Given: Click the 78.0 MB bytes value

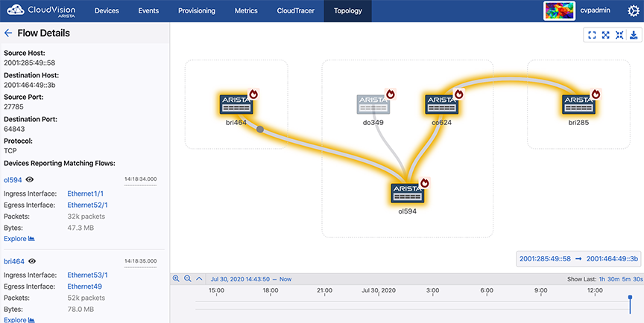Looking at the screenshot, I should [80, 310].
